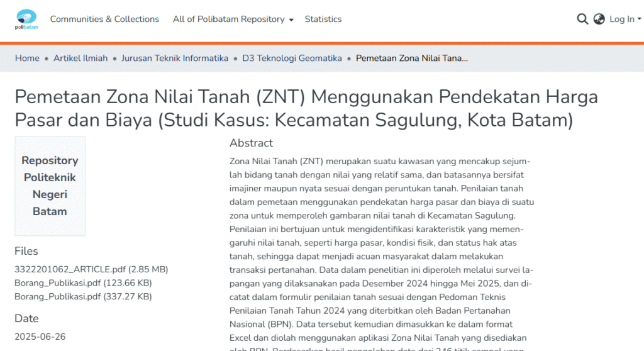The width and height of the screenshot is (644, 351).
Task: Click the date 2025-06-26
Action: (x=40, y=337)
